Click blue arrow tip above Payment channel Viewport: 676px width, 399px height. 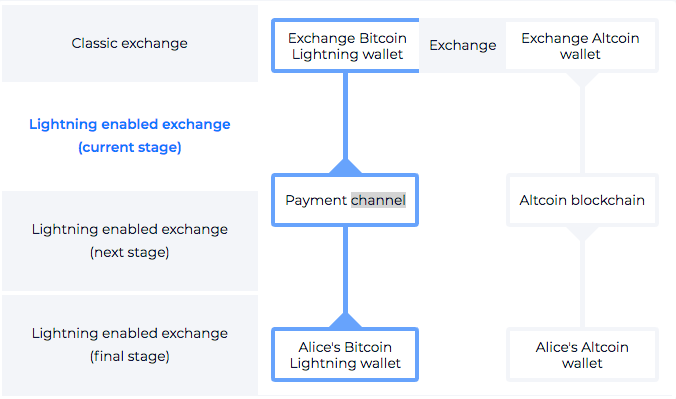click(345, 167)
